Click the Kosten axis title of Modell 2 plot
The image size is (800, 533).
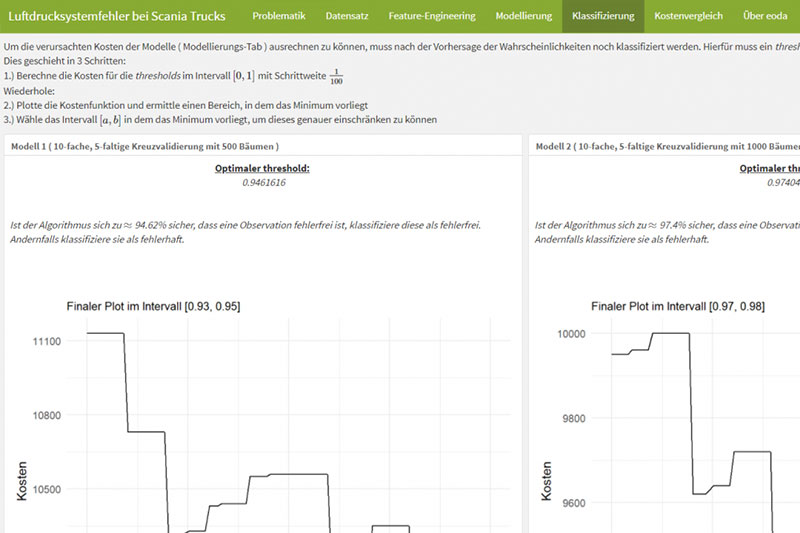click(546, 481)
